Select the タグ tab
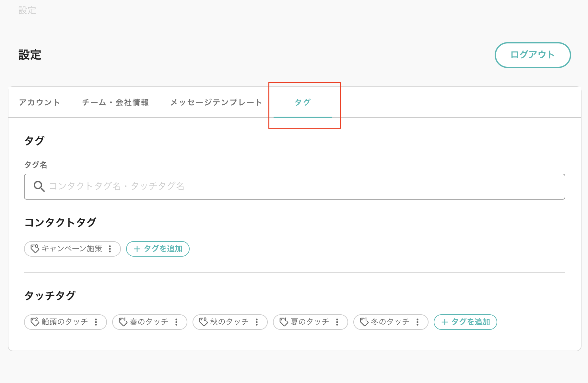 pyautogui.click(x=302, y=102)
